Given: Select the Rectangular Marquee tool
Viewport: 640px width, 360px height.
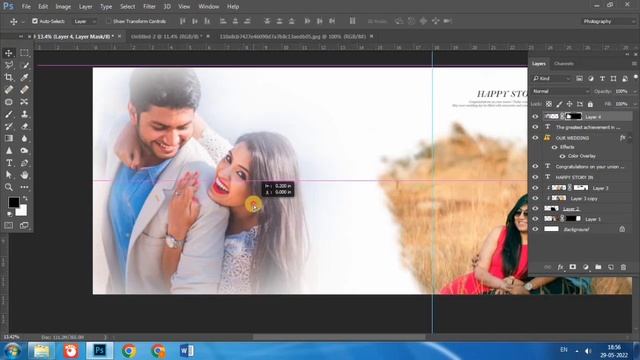Looking at the screenshot, I should (x=24, y=53).
